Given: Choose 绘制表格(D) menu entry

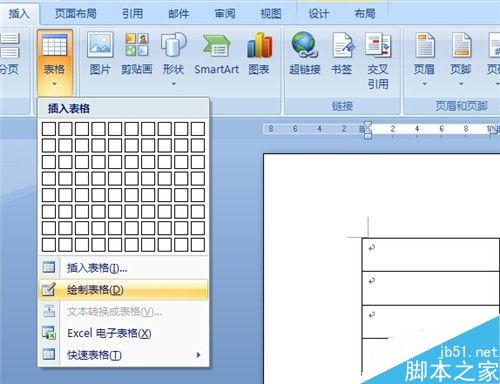Looking at the screenshot, I should coord(123,290).
